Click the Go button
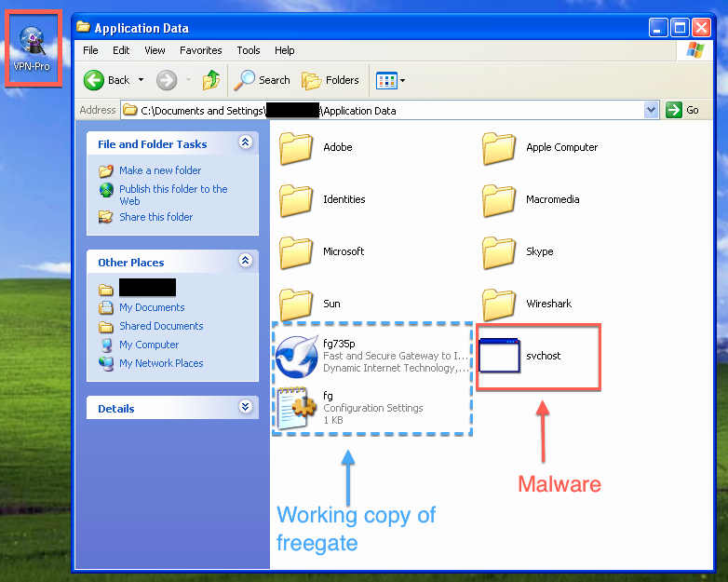 pos(682,110)
